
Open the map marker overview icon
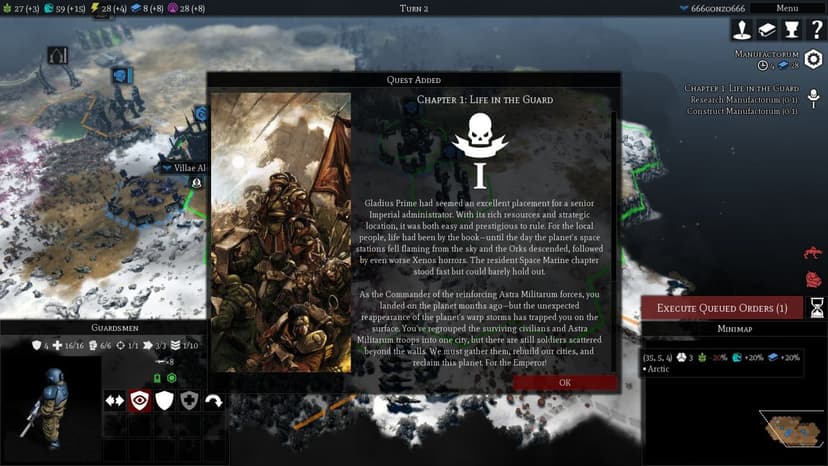pyautogui.click(x=742, y=30)
